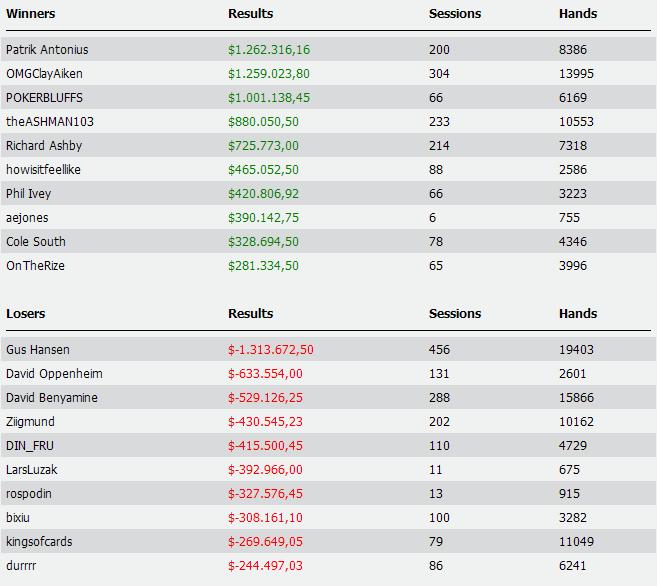Click kingsofcards player name
657x586 pixels.
(x=39, y=542)
